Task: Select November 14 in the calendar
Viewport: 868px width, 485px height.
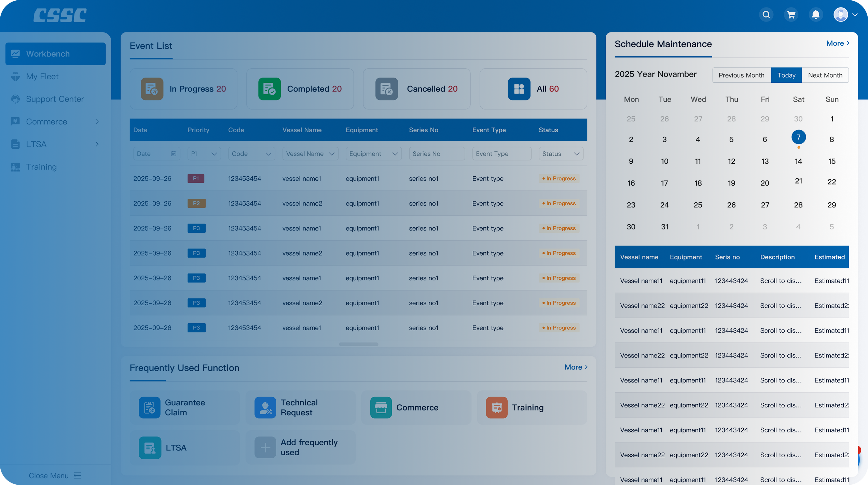Action: pos(798,161)
